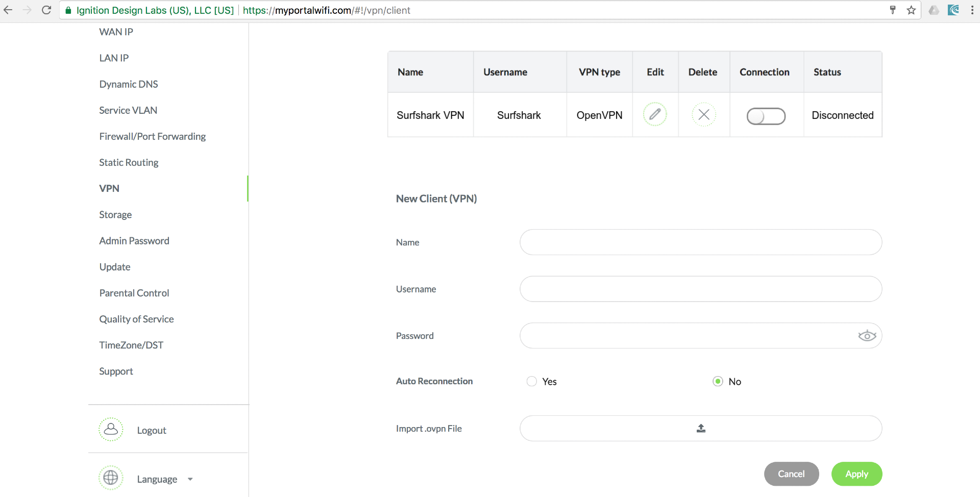Click the Logout user icon
The image size is (980, 497).
111,430
